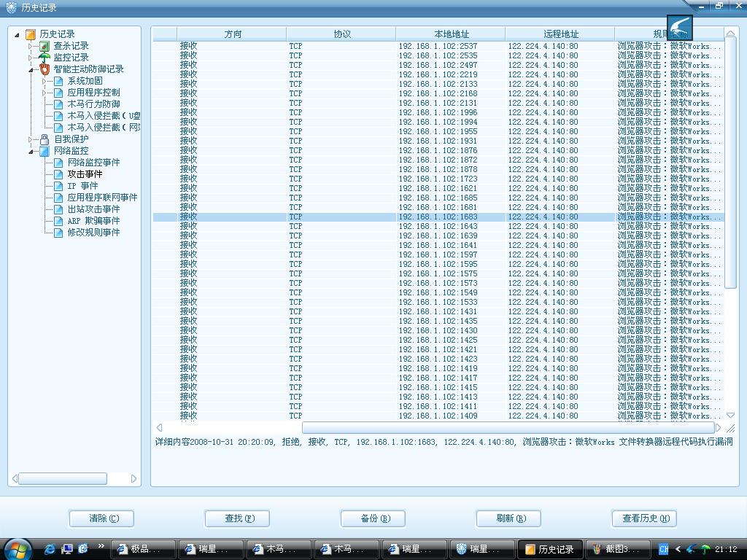This screenshot has height=560, width=747.
Task: Click the 清除(C) button
Action: pos(102,518)
